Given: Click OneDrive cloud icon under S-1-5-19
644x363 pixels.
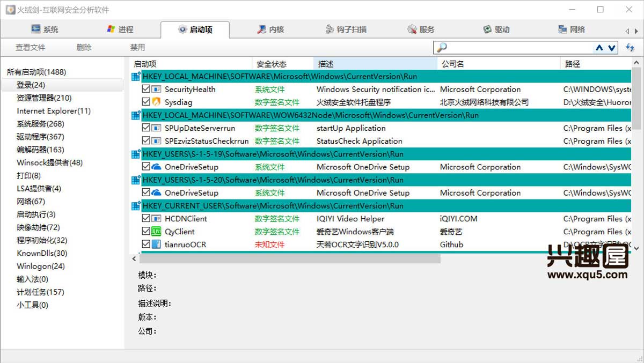Looking at the screenshot, I should 156,167.
